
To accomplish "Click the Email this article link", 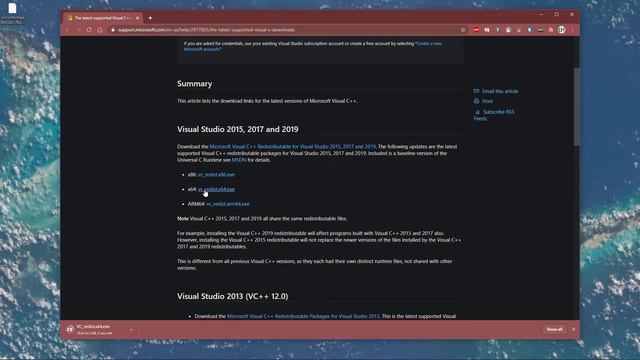I will pyautogui.click(x=500, y=91).
